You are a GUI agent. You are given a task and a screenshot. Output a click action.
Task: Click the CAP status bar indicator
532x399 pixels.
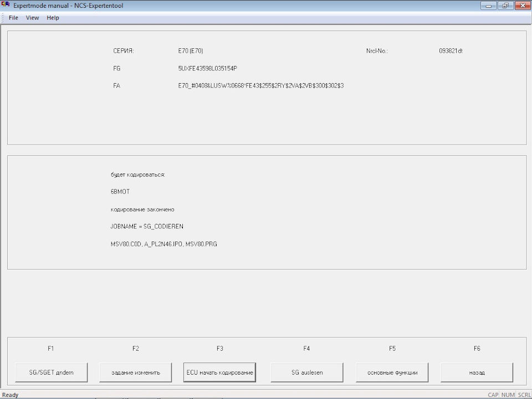pyautogui.click(x=493, y=395)
